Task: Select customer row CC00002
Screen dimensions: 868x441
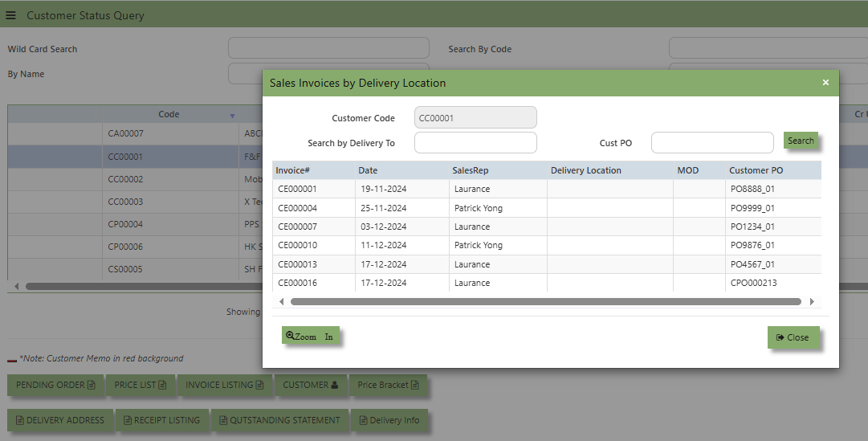Action: 135,179
